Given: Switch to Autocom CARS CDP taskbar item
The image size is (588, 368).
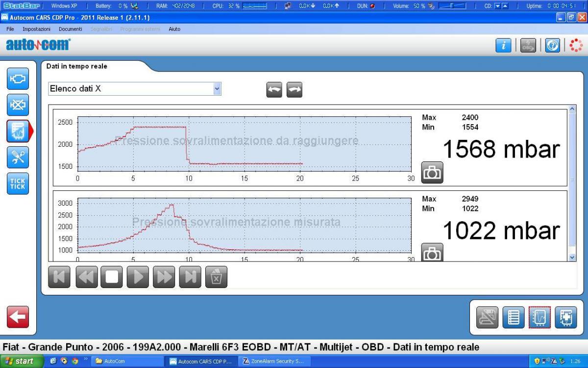Looking at the screenshot, I should point(201,361).
